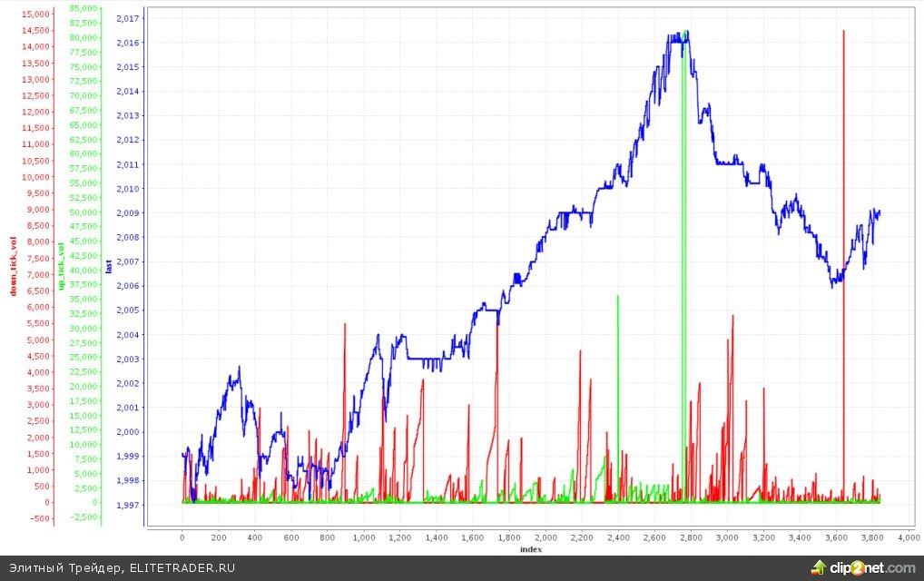Select the 4,000 label on x-axis
The height and width of the screenshot is (581, 924).
(x=909, y=537)
